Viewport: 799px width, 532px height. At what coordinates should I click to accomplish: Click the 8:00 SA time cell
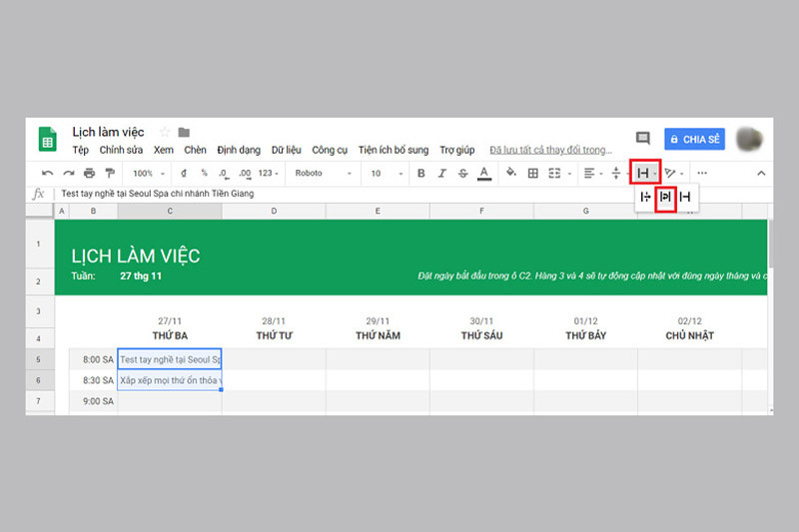coord(94,359)
